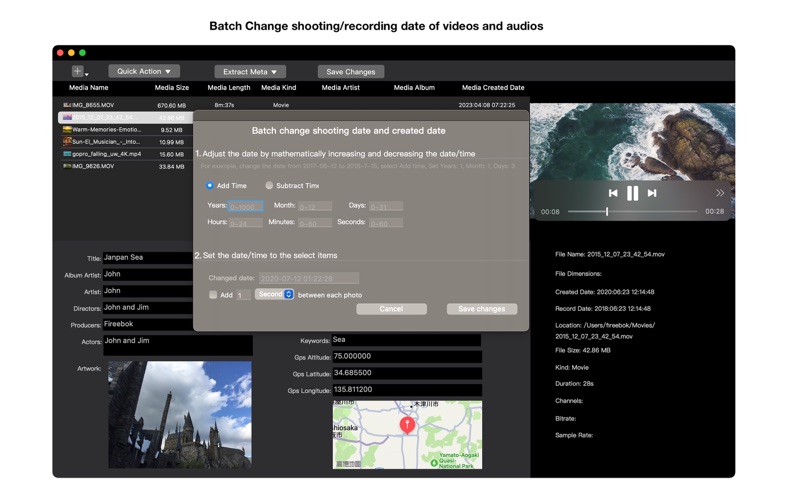
Task: Sort by Media Name column
Action: click(x=89, y=88)
